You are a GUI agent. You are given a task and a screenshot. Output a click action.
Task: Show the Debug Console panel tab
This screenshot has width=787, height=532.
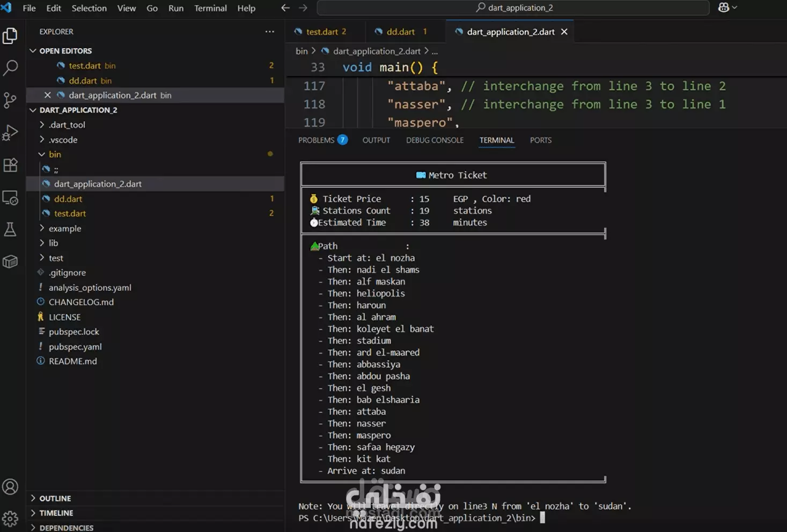tap(435, 140)
